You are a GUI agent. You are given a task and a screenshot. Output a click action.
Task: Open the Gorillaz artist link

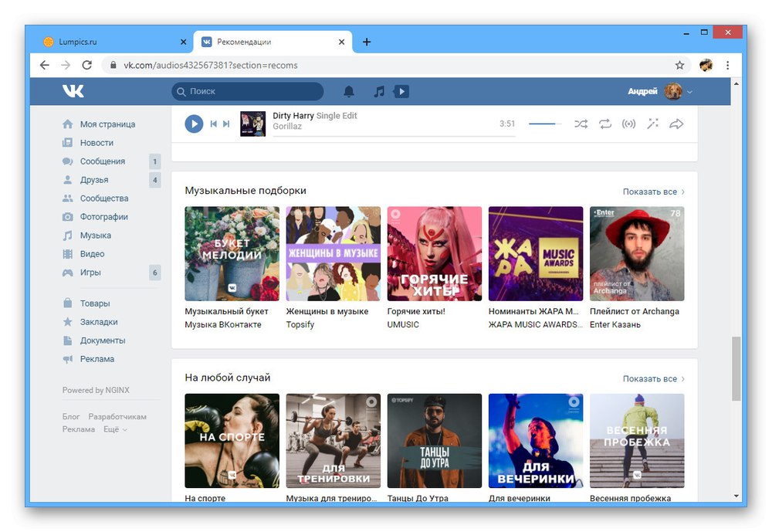[x=287, y=127]
